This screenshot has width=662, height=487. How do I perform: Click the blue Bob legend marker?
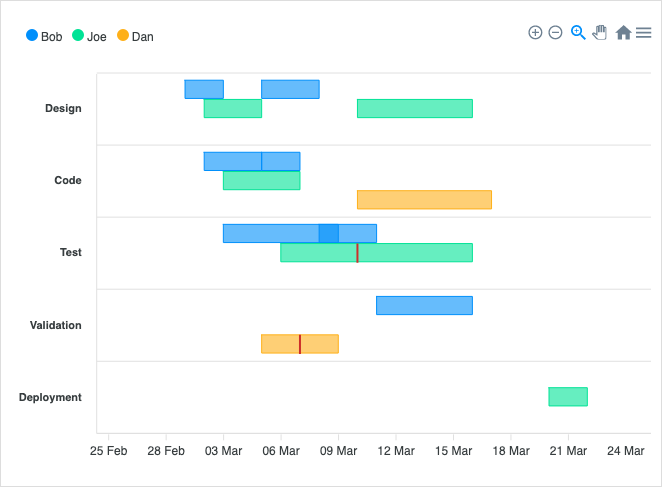[32, 36]
